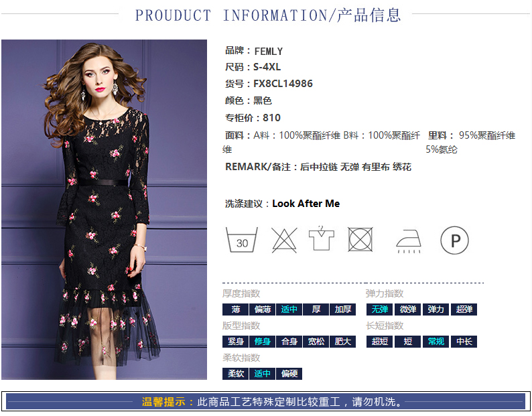Click the size text S-4XL
The height and width of the screenshot is (416, 532).
coord(267,67)
